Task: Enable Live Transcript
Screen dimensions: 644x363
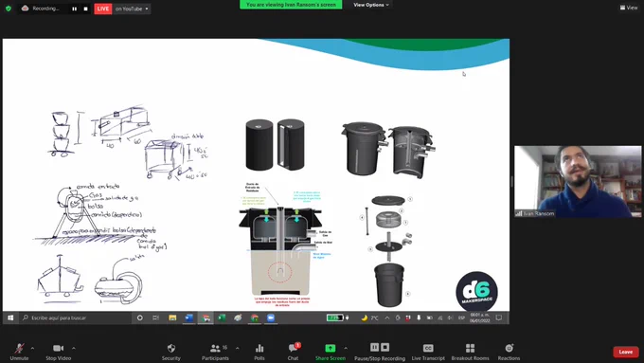Action: (428, 352)
